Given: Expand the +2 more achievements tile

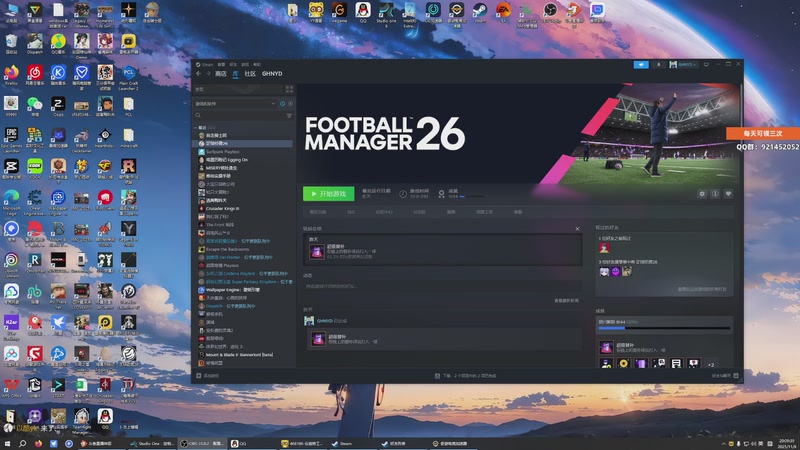Looking at the screenshot, I should coord(711,364).
